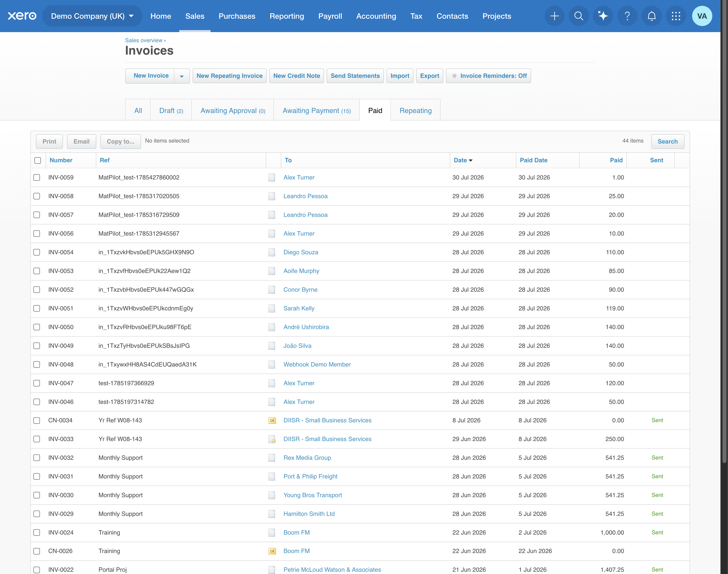The width and height of the screenshot is (728, 574).
Task: Click the document icon for INV-0059
Action: 271,177
